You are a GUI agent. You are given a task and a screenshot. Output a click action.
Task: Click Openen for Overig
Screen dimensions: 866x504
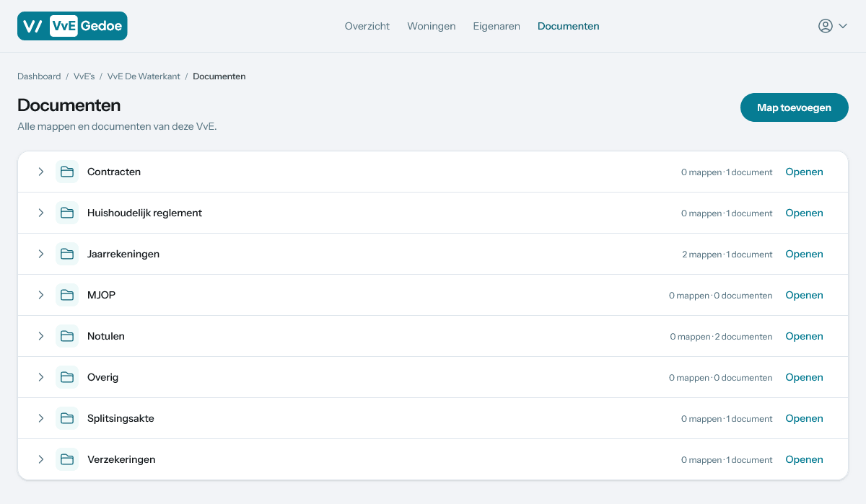(x=804, y=377)
